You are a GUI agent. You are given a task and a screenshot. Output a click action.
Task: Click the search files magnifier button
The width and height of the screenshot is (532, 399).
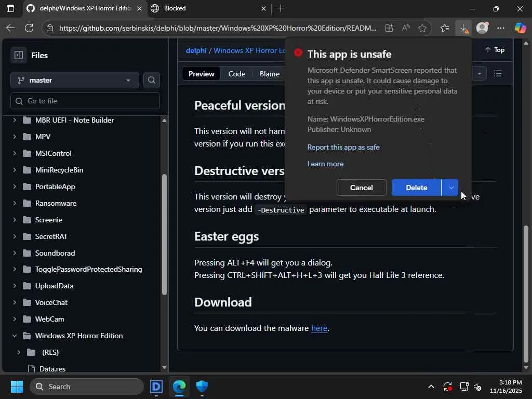pyautogui.click(x=151, y=80)
